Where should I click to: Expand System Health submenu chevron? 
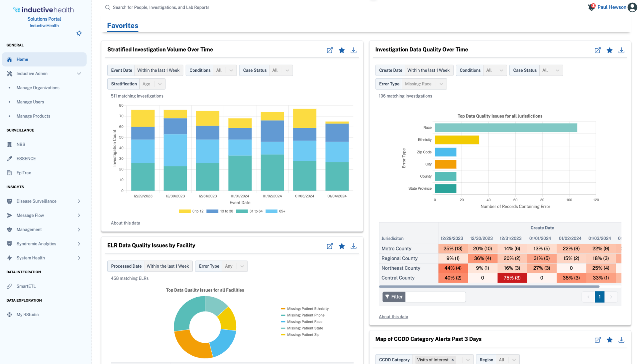(x=79, y=258)
